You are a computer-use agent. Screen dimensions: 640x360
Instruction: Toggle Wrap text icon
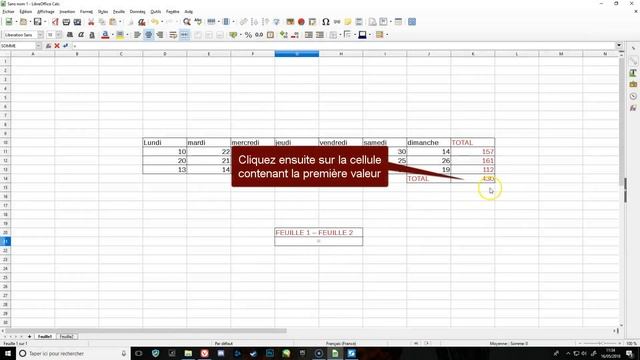pyautogui.click(x=173, y=35)
